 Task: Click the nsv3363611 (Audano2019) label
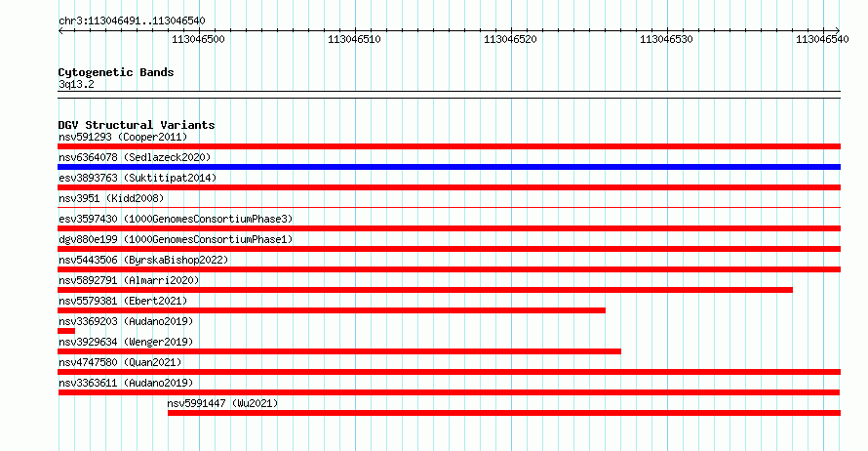pyautogui.click(x=126, y=383)
